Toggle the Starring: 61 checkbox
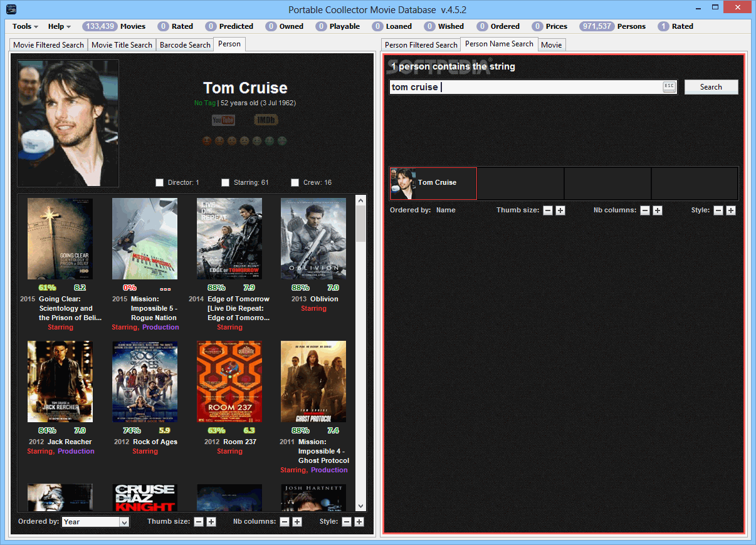The image size is (756, 545). 226,183
